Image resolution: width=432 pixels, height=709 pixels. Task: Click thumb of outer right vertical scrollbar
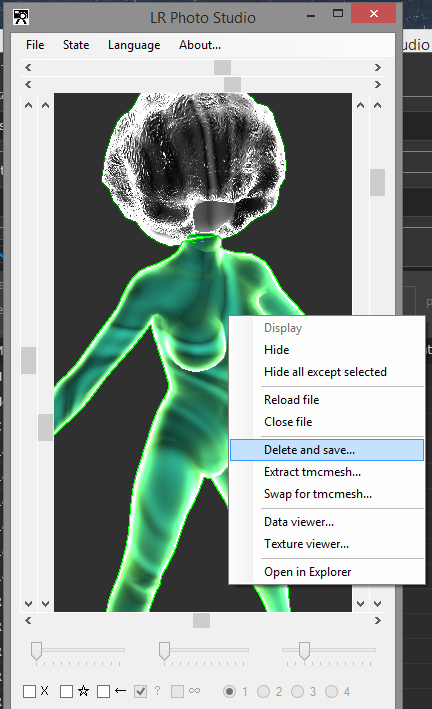[377, 182]
